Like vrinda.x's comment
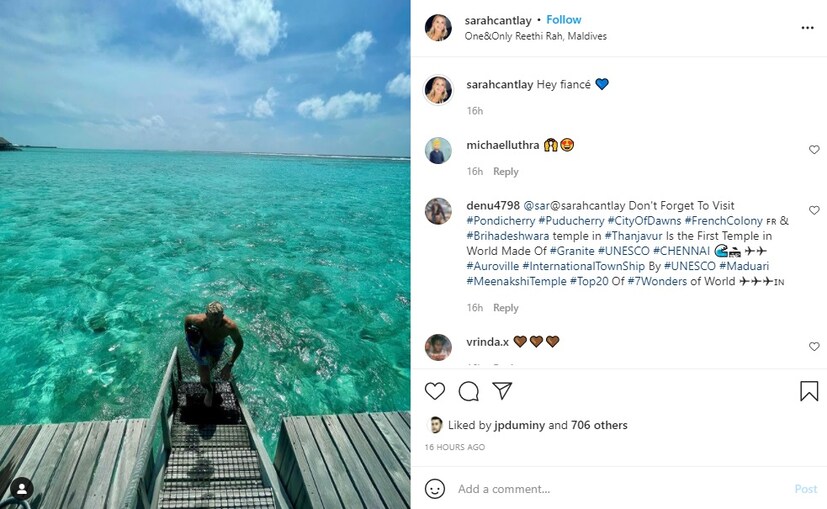This screenshot has width=827, height=509. [x=814, y=346]
